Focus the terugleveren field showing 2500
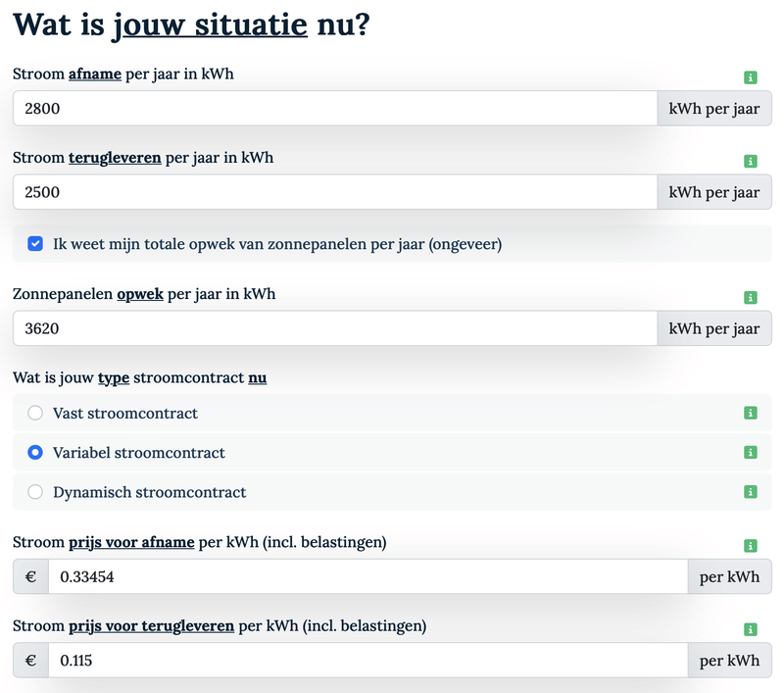The image size is (784, 693). pyautogui.click(x=333, y=192)
